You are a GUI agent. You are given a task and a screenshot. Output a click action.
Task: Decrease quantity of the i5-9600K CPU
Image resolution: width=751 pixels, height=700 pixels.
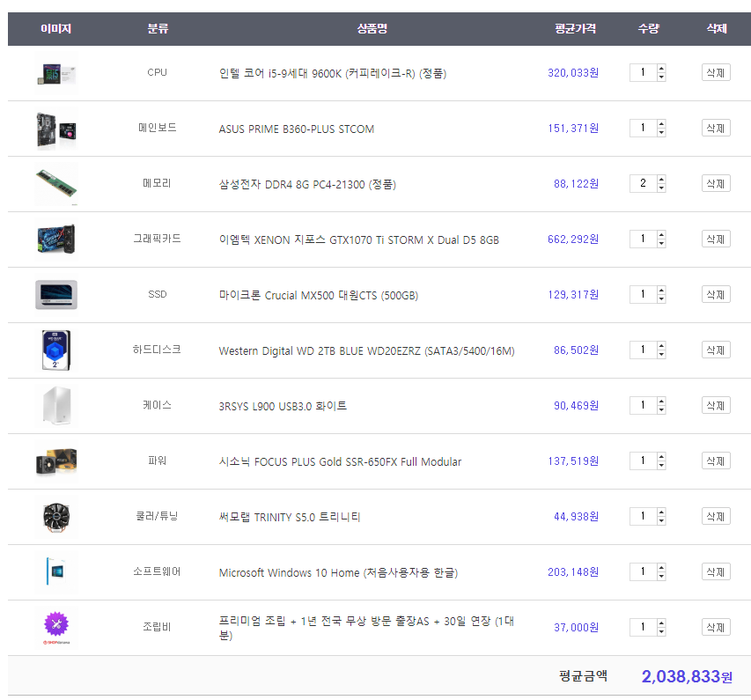click(661, 77)
